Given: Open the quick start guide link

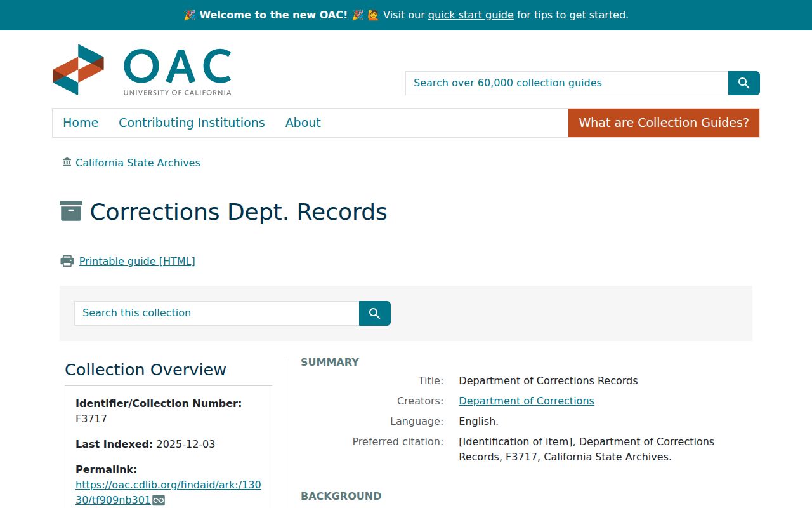Looking at the screenshot, I should coord(471,15).
